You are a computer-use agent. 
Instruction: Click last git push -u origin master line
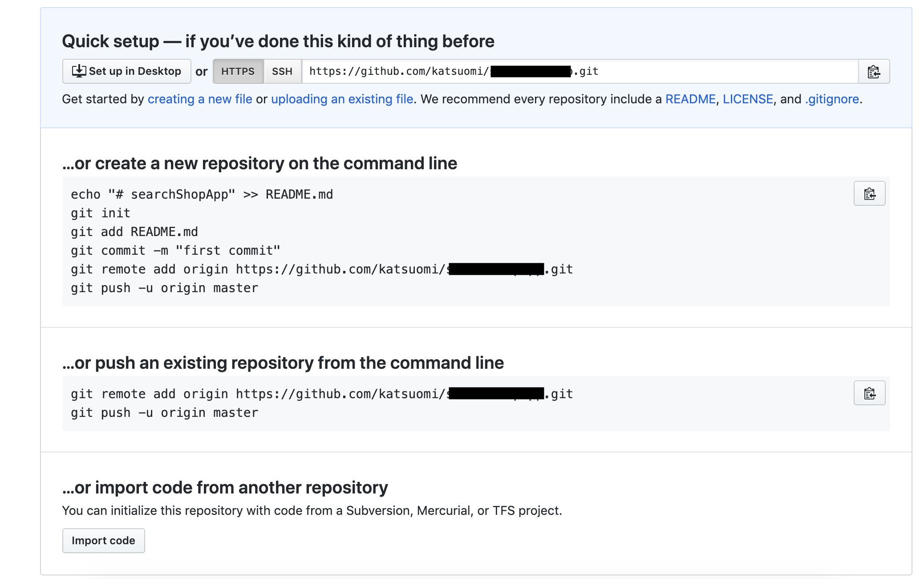164,413
